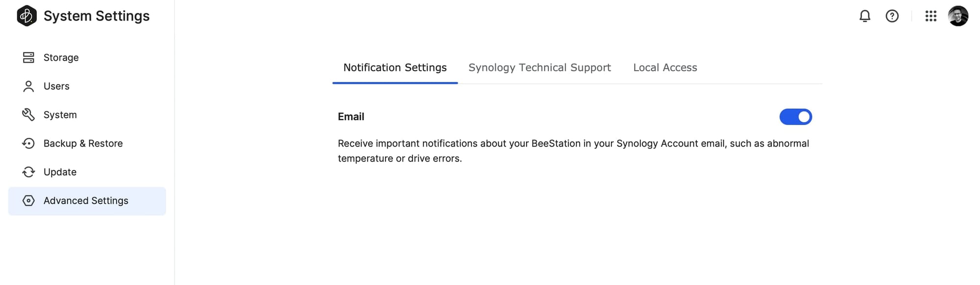Open the user profile avatar
The height and width of the screenshot is (285, 980).
[958, 16]
